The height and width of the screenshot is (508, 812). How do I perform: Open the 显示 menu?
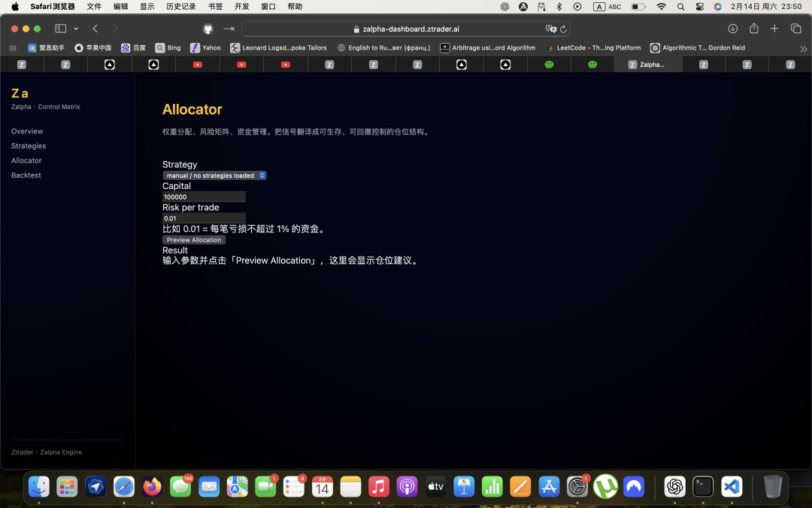coord(147,7)
